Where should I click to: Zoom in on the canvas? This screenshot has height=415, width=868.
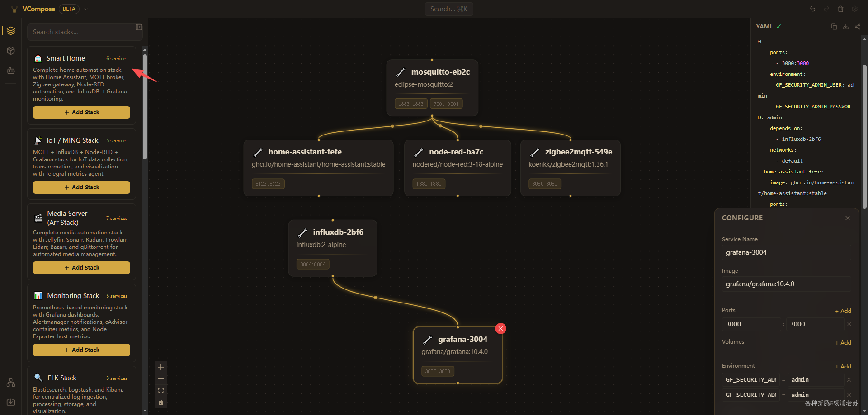161,367
